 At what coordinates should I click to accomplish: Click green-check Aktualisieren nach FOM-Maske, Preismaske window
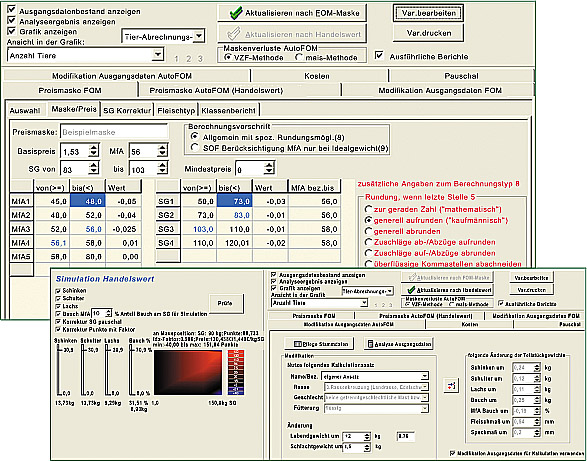292,13
